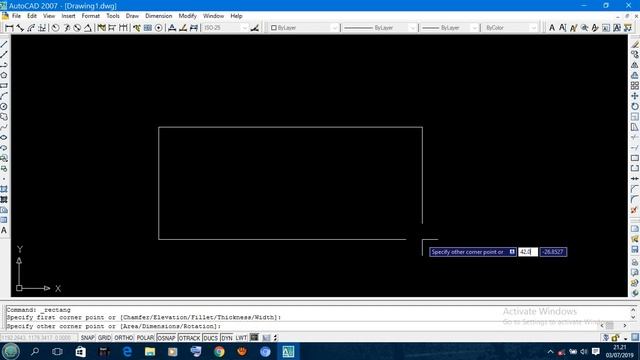640x360 pixels.
Task: Open Microsoft Edge from taskbar
Action: click(x=127, y=351)
